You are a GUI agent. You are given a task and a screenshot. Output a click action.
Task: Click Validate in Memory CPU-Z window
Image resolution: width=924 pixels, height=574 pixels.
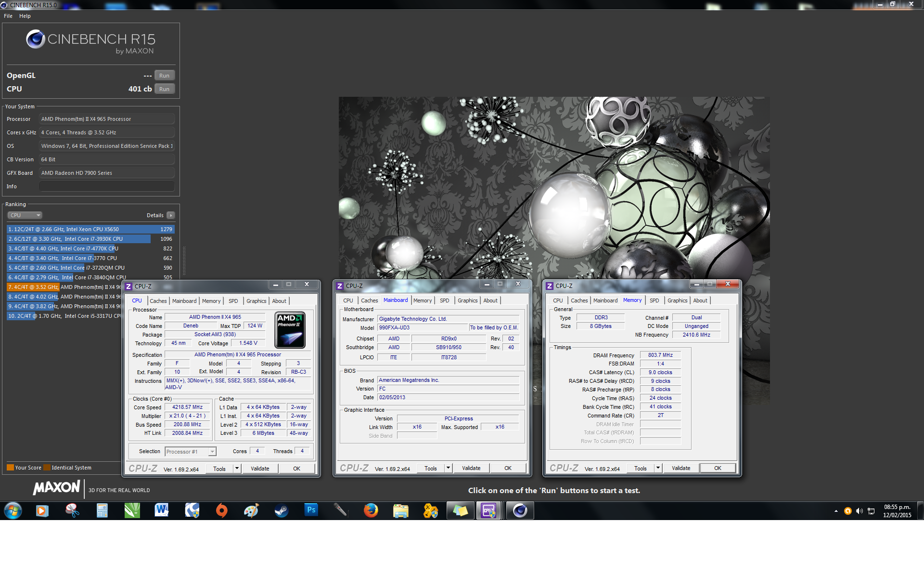pyautogui.click(x=681, y=468)
